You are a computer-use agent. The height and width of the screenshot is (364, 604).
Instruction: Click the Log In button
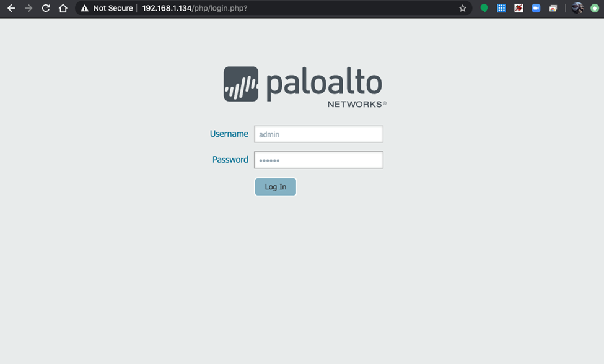pos(275,186)
